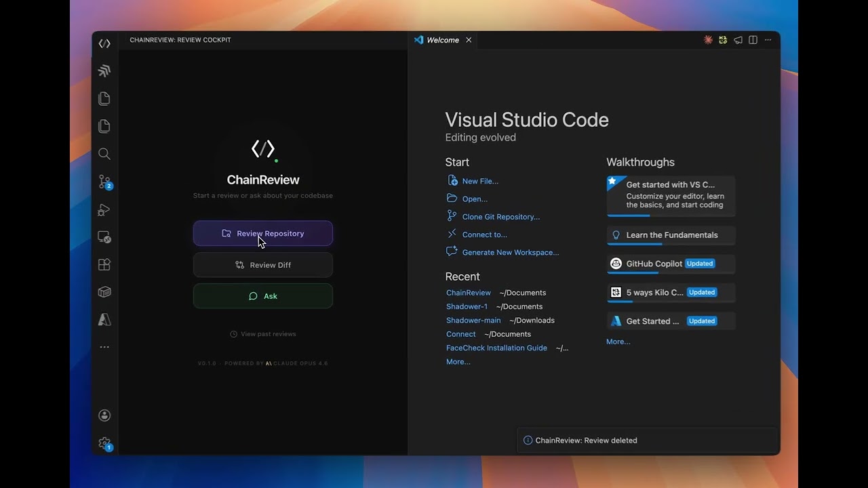Open the Run and Debug view
Screen dimensions: 868x488
click(x=104, y=209)
